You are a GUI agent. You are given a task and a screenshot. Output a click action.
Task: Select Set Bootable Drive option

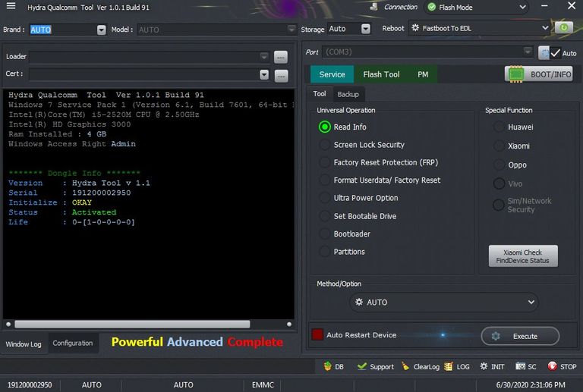[x=325, y=216]
